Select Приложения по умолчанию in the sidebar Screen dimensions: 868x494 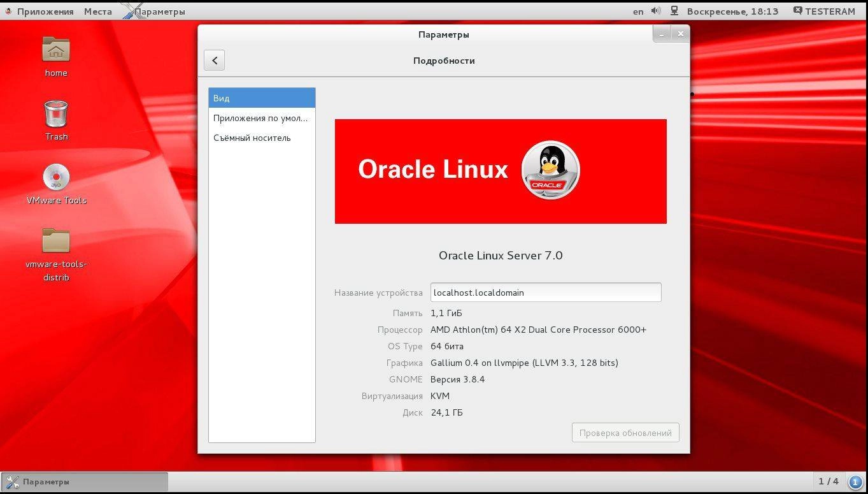click(x=262, y=118)
